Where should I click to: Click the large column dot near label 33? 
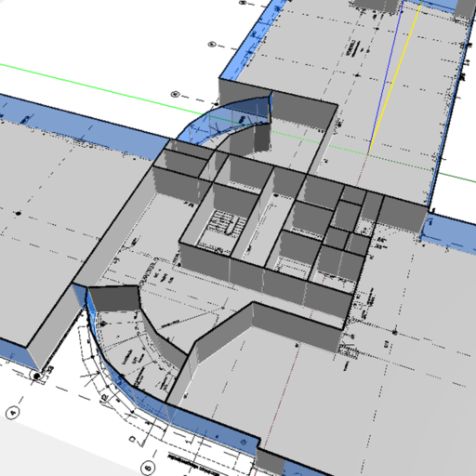(x=37, y=376)
